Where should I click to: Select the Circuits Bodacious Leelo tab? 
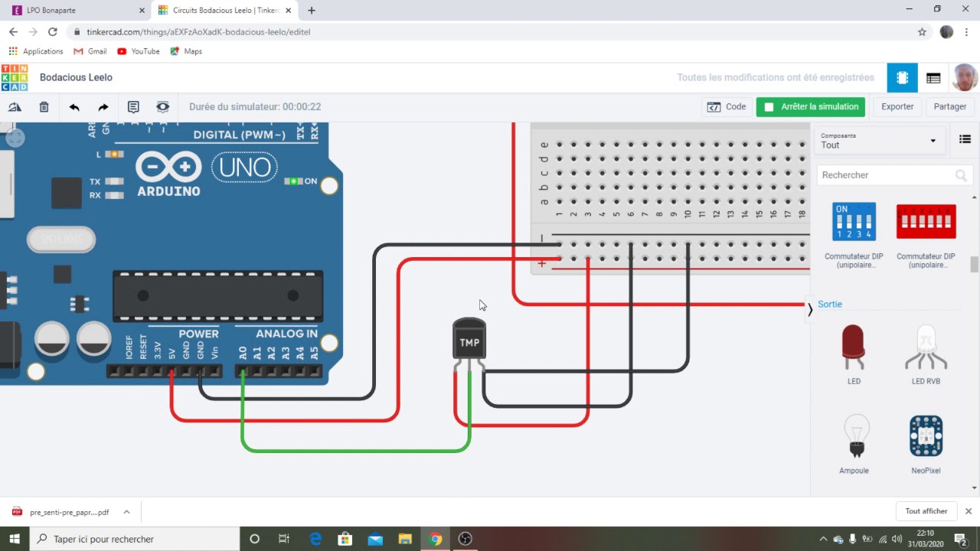[224, 11]
